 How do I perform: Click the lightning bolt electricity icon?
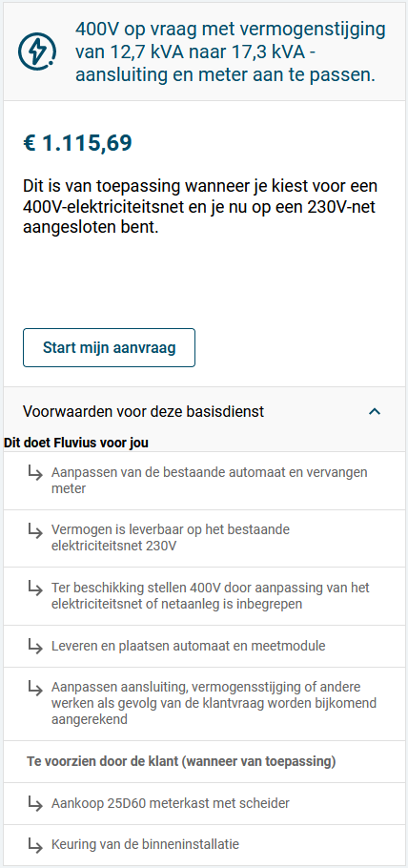[x=37, y=52]
